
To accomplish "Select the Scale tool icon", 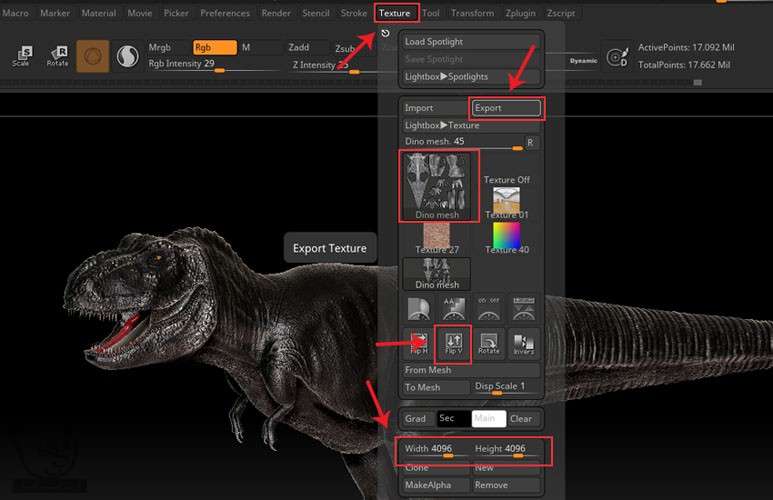I will click(x=21, y=56).
